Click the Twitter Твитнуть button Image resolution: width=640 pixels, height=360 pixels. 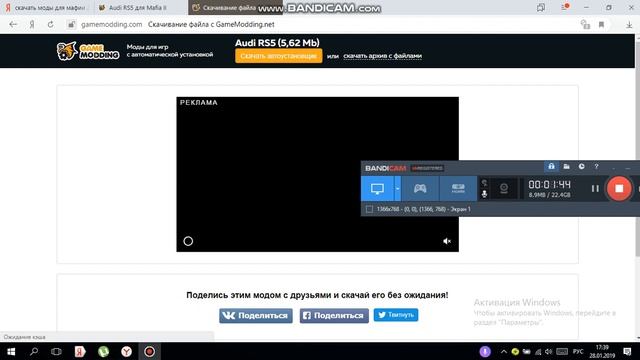tap(396, 315)
